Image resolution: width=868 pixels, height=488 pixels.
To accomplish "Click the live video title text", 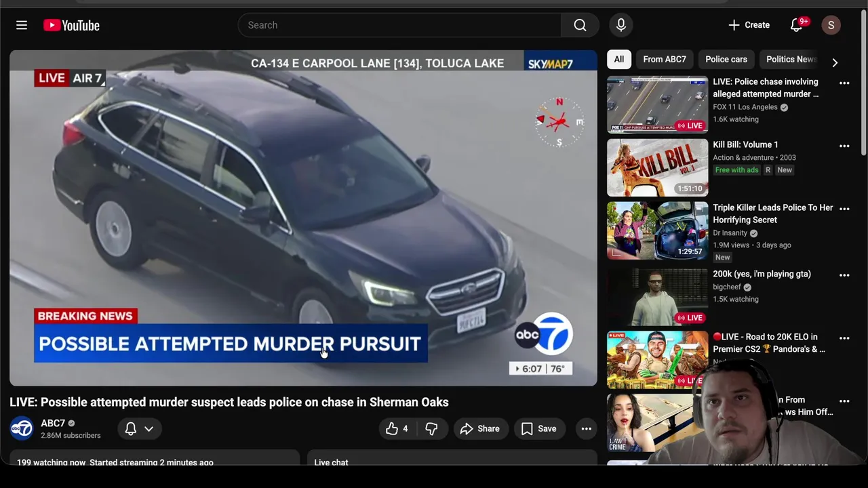I will click(x=229, y=402).
